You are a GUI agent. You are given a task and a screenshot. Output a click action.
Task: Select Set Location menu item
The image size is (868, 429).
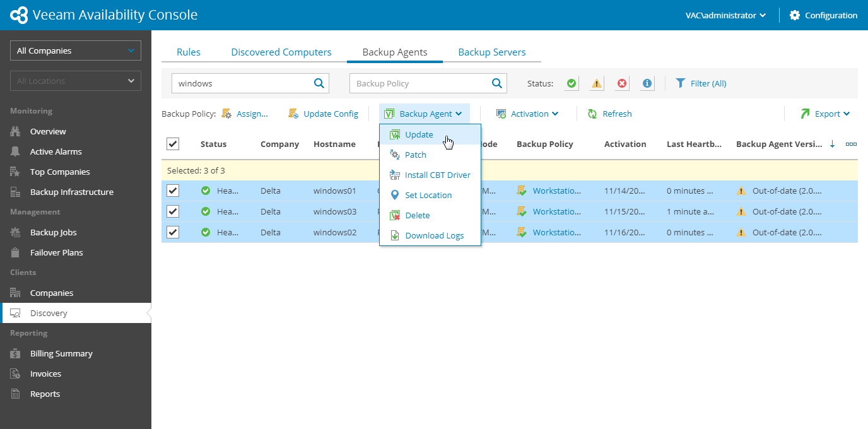point(430,195)
